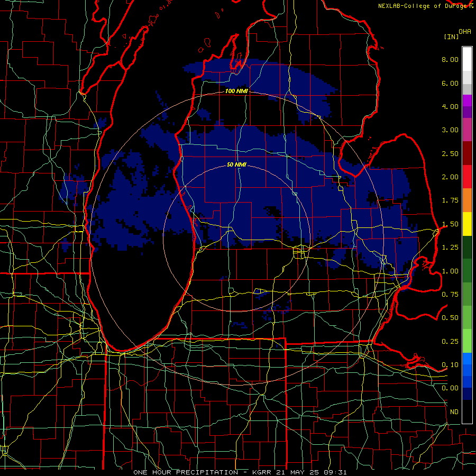This screenshot has width=476, height=476.
Task: Click the 50 NMI range ring label
Action: (x=236, y=164)
